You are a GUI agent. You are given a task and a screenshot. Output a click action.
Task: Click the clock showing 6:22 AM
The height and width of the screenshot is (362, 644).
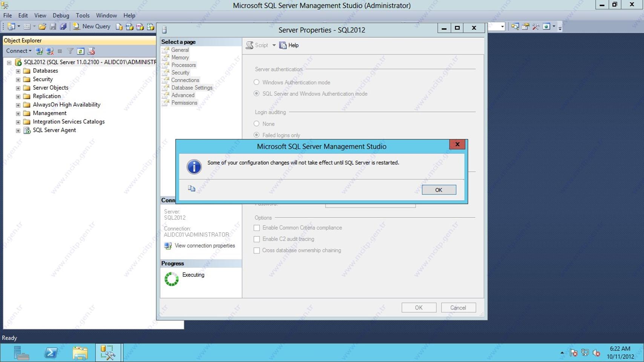pos(620,349)
